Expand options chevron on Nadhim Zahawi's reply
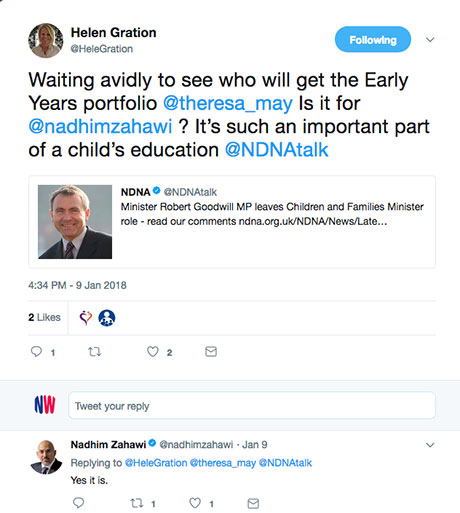 [x=430, y=445]
